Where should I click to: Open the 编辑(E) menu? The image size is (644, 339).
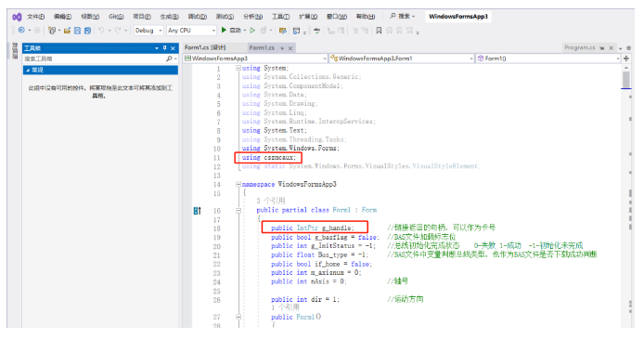point(62,17)
